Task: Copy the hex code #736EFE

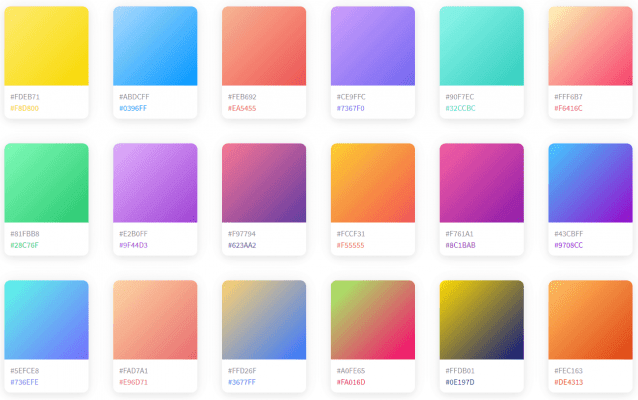Action: 24,383
